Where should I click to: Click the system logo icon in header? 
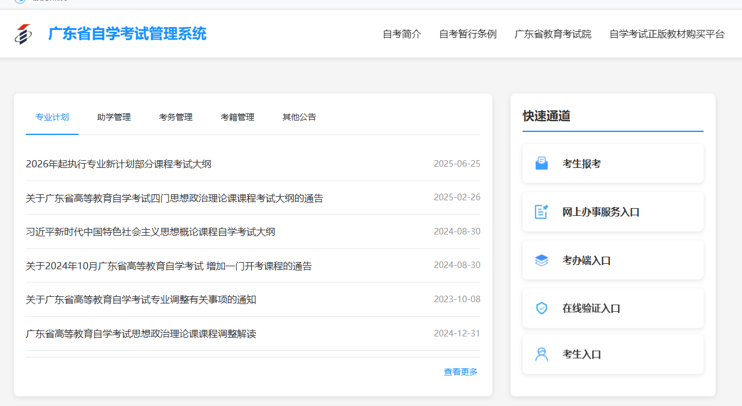click(x=23, y=34)
